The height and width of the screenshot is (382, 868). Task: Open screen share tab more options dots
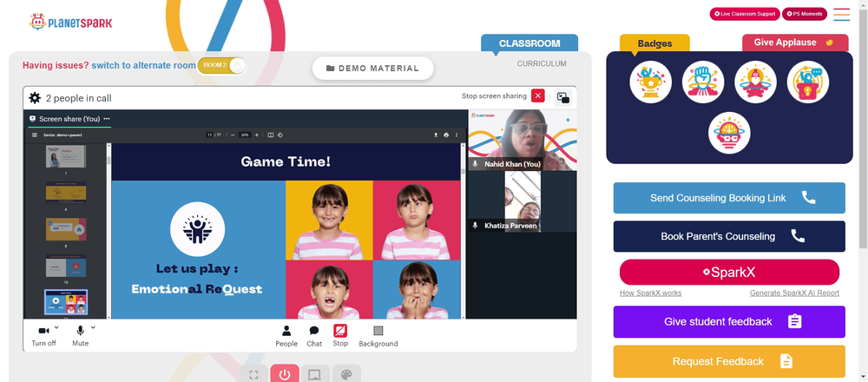point(107,118)
